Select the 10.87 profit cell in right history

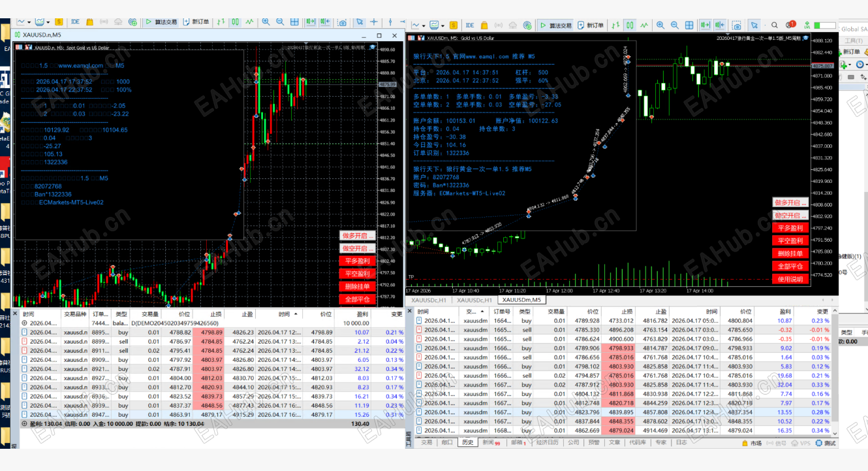tap(784, 321)
